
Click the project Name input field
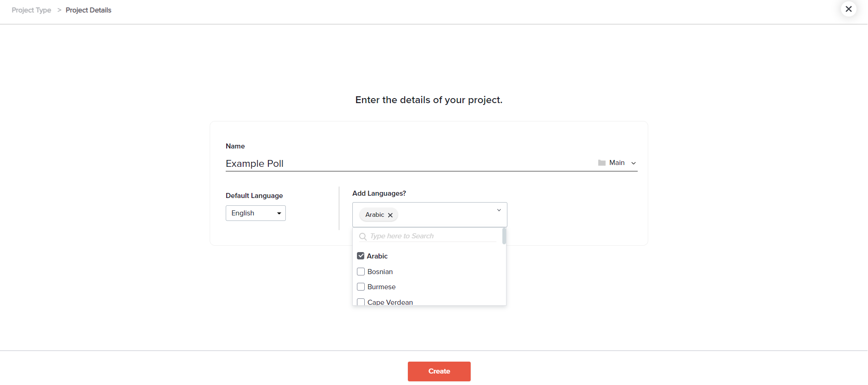pyautogui.click(x=408, y=164)
